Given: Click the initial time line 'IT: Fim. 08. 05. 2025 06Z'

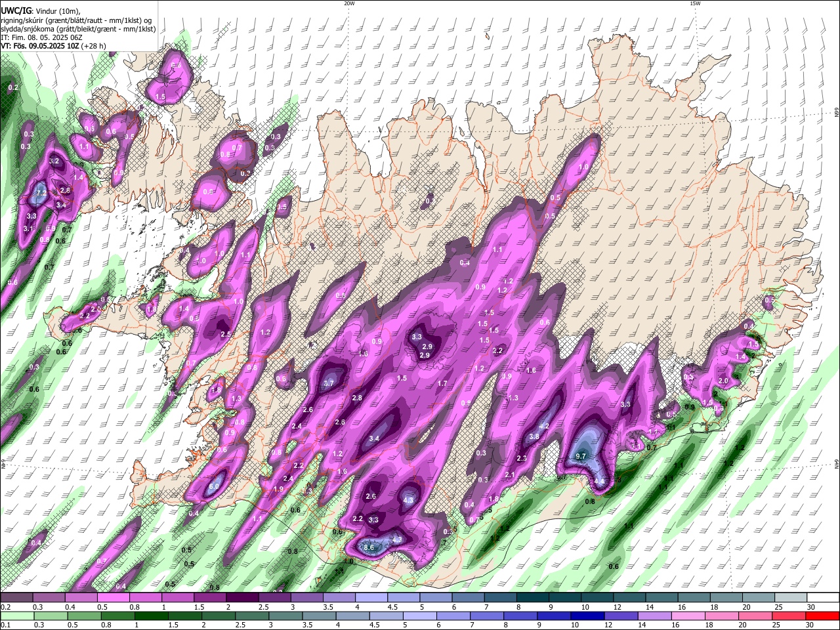Looking at the screenshot, I should (x=41, y=37).
